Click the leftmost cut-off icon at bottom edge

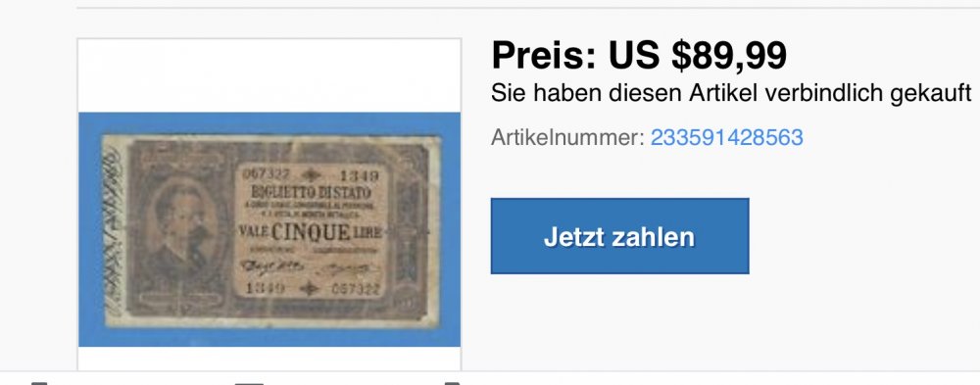tap(39, 382)
